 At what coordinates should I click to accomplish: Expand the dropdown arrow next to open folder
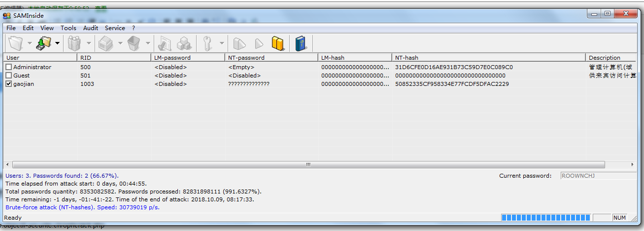pyautogui.click(x=30, y=43)
